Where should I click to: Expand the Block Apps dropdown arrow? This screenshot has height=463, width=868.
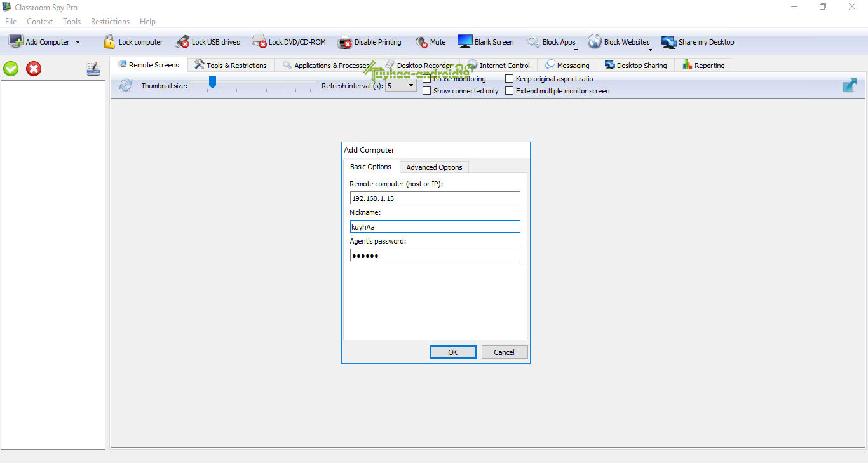click(576, 50)
